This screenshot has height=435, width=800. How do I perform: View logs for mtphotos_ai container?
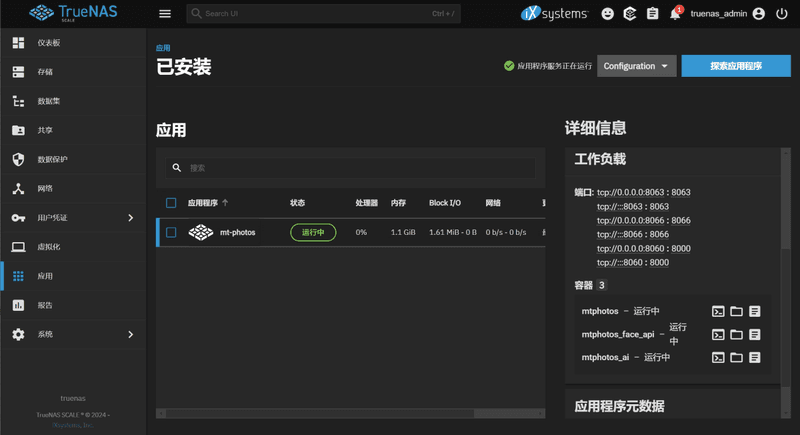(x=755, y=357)
